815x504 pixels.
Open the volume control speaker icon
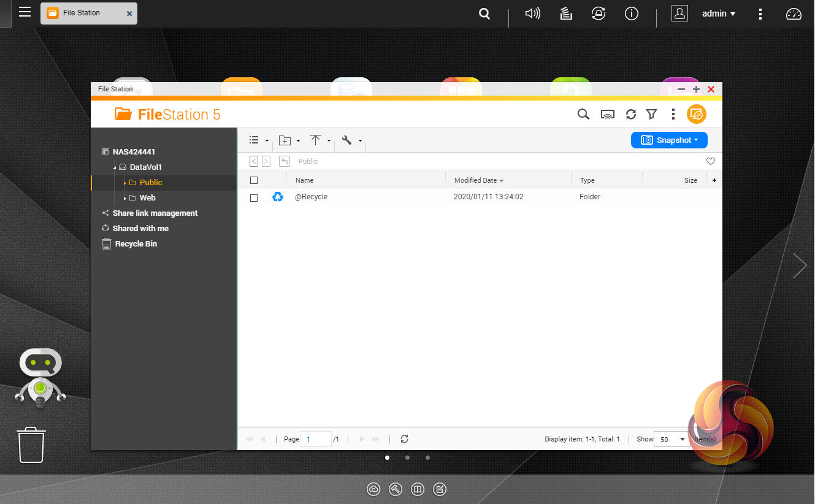coord(533,13)
